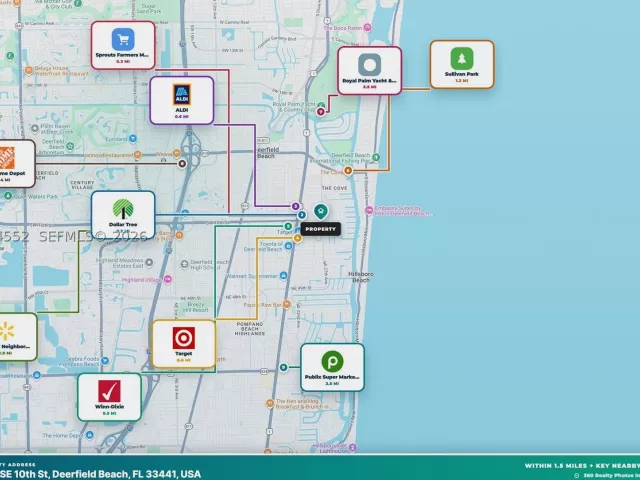Select Seabra Foods Pompano Beach pin
Viewport: 640px width, 480px height.
[105, 361]
